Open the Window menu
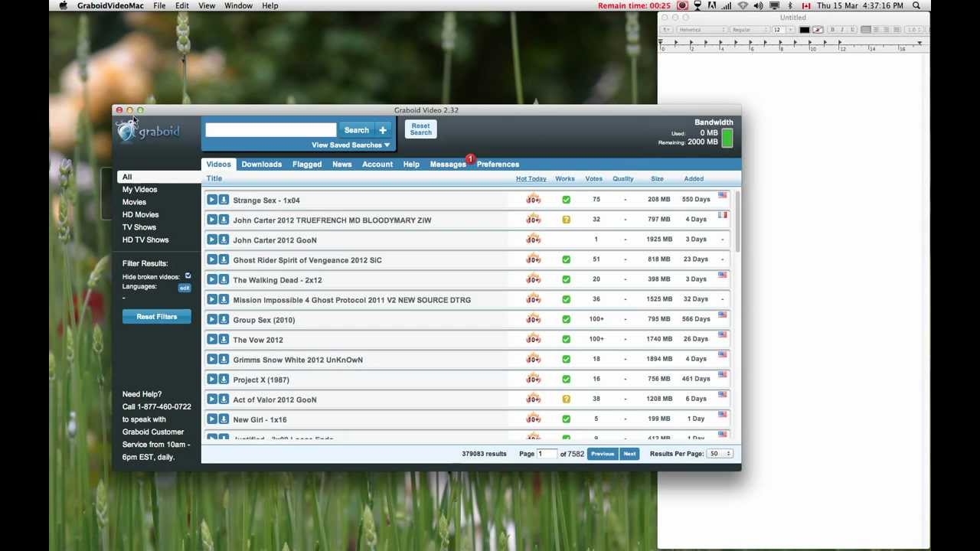This screenshot has width=980, height=551. (x=239, y=5)
